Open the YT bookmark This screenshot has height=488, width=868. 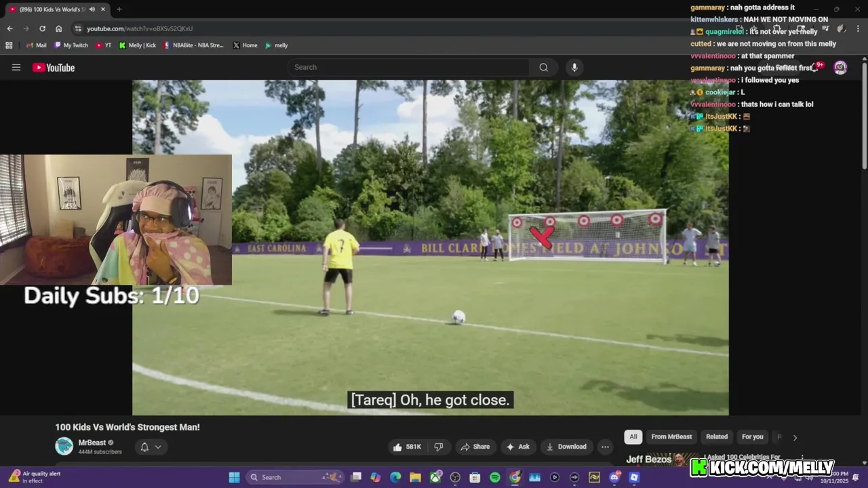click(x=104, y=45)
